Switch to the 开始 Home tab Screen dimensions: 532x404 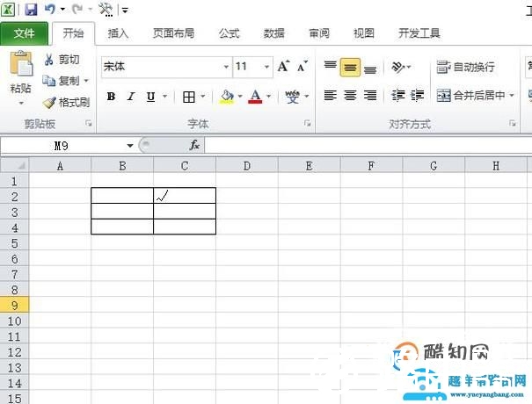click(73, 33)
